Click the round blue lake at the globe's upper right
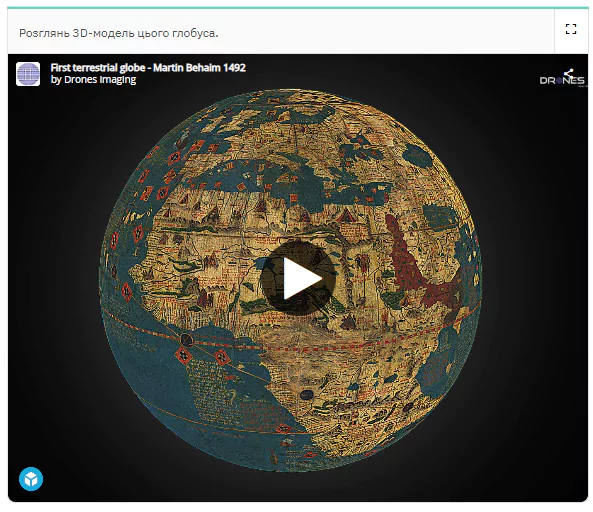The image size is (593, 512). [x=417, y=155]
